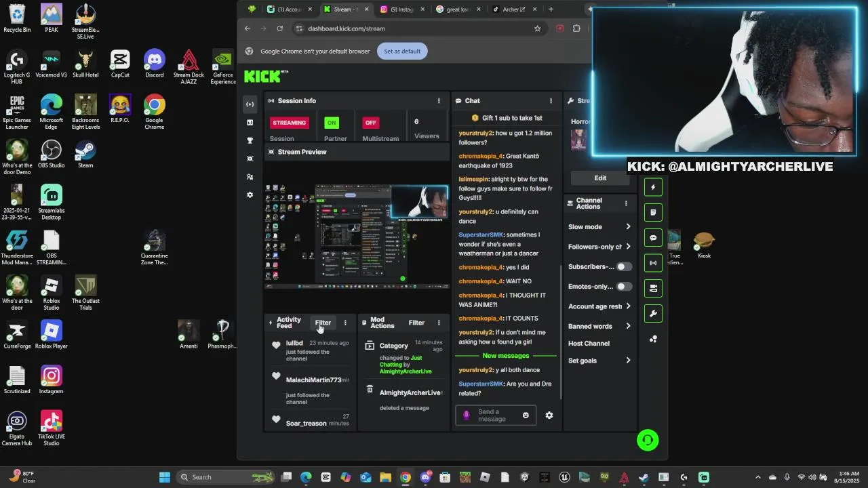Switch to the Account browser tab
The width and height of the screenshot is (868, 488).
(x=290, y=9)
